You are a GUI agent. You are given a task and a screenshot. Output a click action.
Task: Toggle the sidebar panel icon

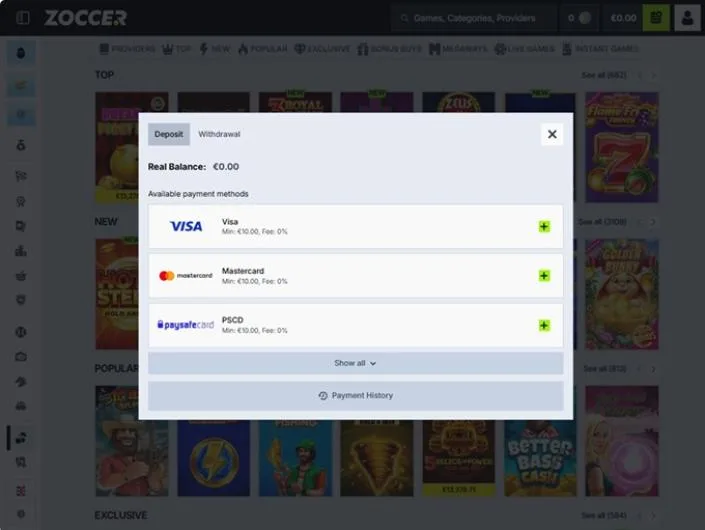(22, 18)
